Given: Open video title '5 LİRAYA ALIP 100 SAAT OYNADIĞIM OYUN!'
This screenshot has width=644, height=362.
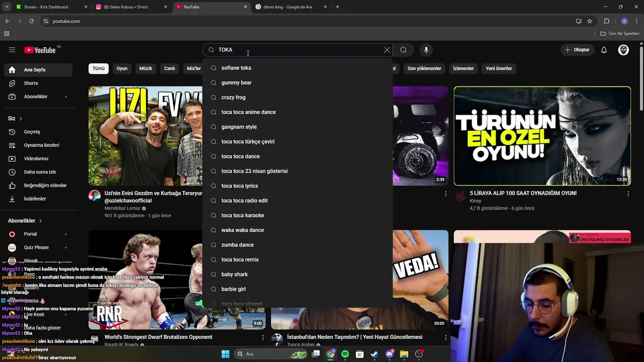Looking at the screenshot, I should 523,193.
